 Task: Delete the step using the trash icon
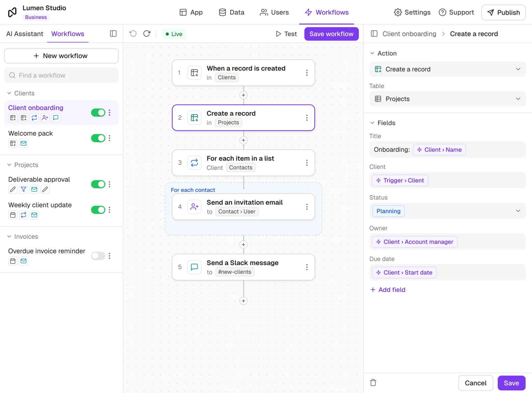pyautogui.click(x=373, y=383)
